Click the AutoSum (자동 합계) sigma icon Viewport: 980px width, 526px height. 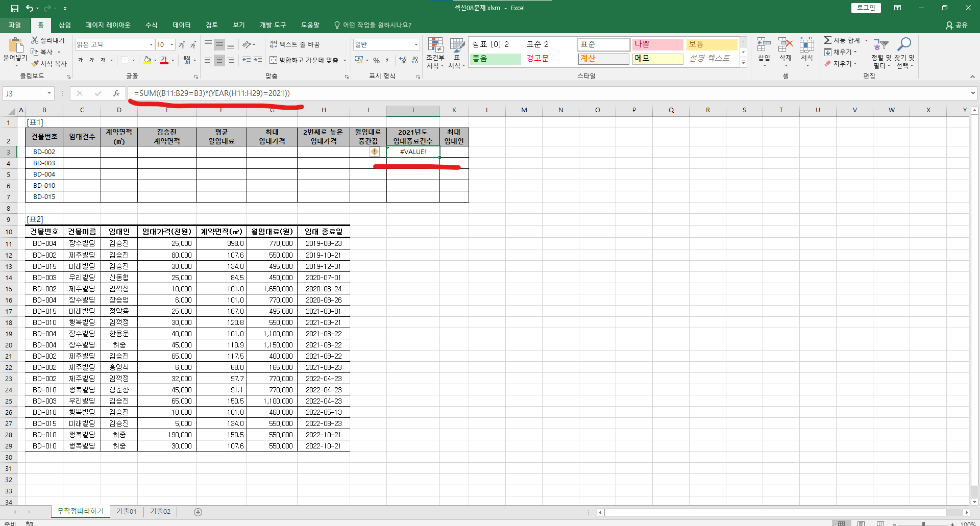pos(827,40)
